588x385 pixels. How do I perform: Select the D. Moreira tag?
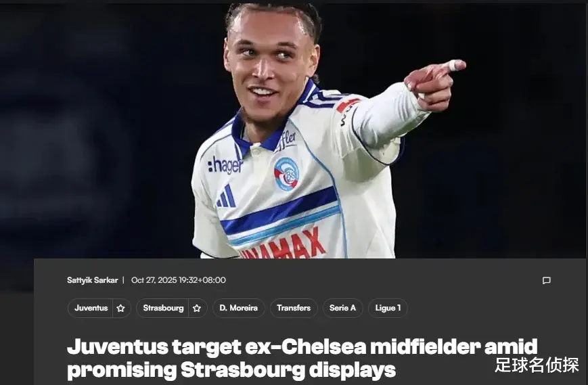(238, 308)
